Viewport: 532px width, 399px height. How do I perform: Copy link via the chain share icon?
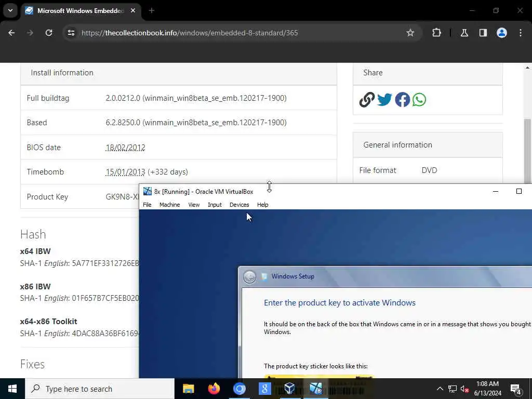tap(367, 100)
